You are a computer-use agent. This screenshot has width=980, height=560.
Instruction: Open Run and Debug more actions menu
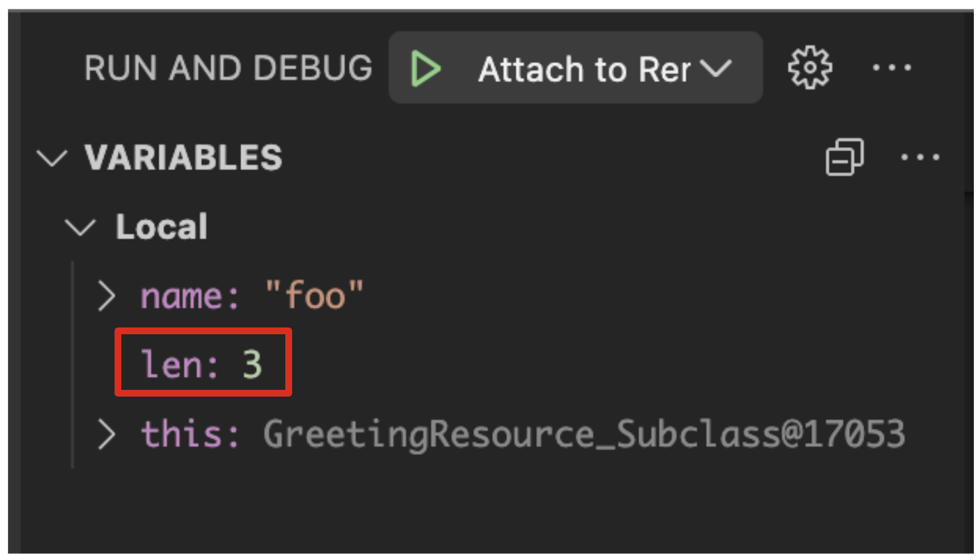(892, 68)
